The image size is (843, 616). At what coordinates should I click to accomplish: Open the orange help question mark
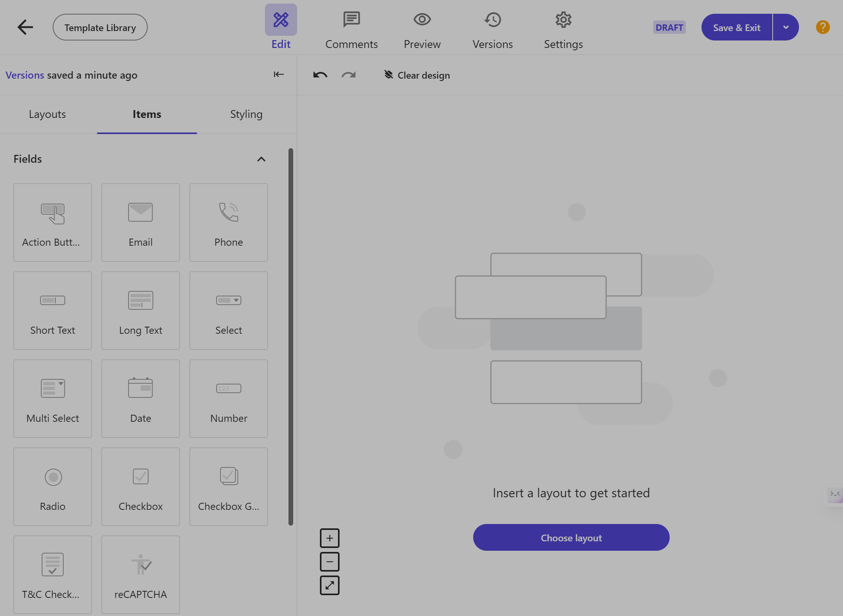coord(823,27)
